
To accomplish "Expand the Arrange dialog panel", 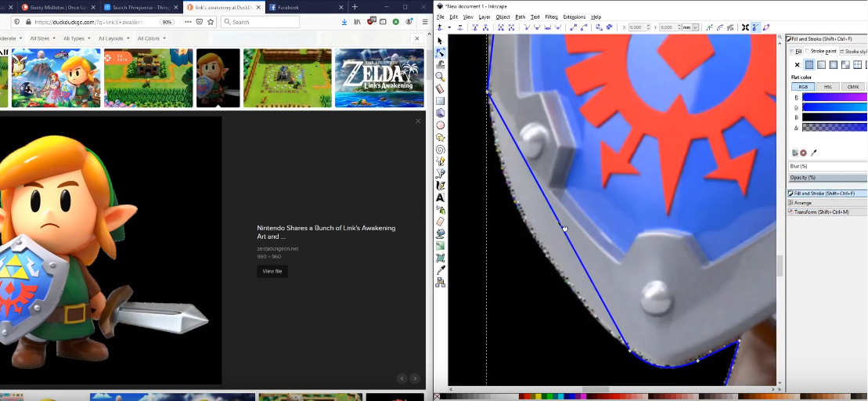I will [827, 203].
